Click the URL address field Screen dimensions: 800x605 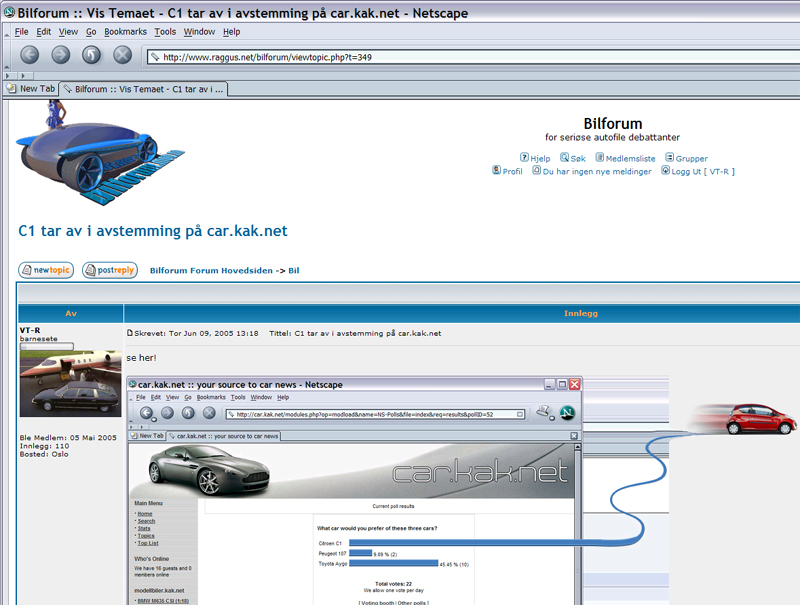(x=474, y=57)
